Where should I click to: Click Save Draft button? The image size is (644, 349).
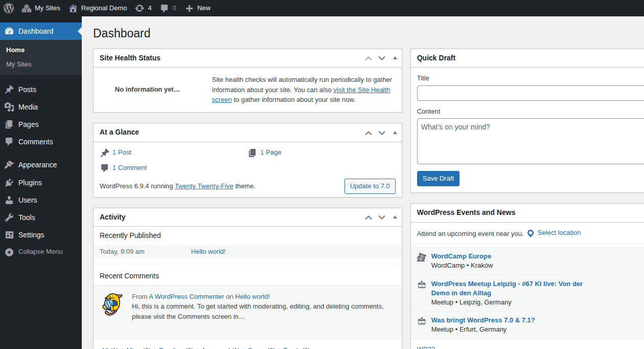click(438, 179)
